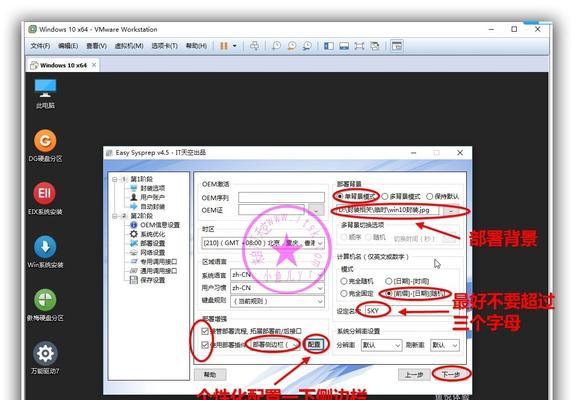The image size is (574, 400).
Task: Open the 选项卡(T) menu
Action: [164, 46]
